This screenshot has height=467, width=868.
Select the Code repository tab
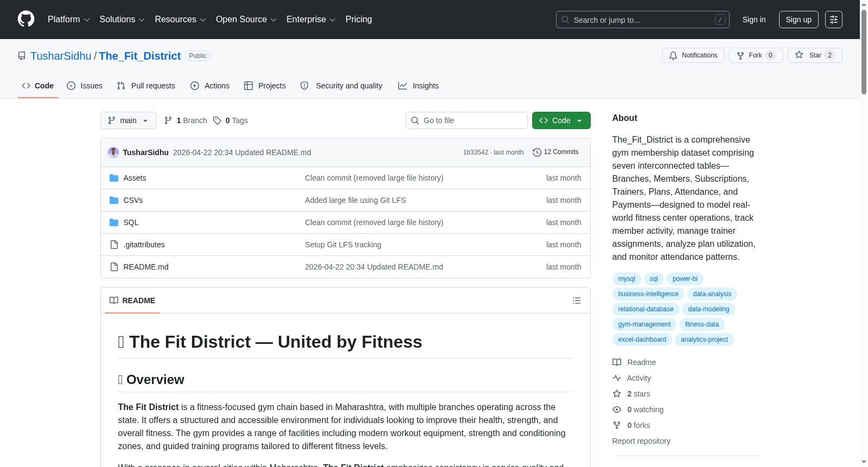coord(38,86)
